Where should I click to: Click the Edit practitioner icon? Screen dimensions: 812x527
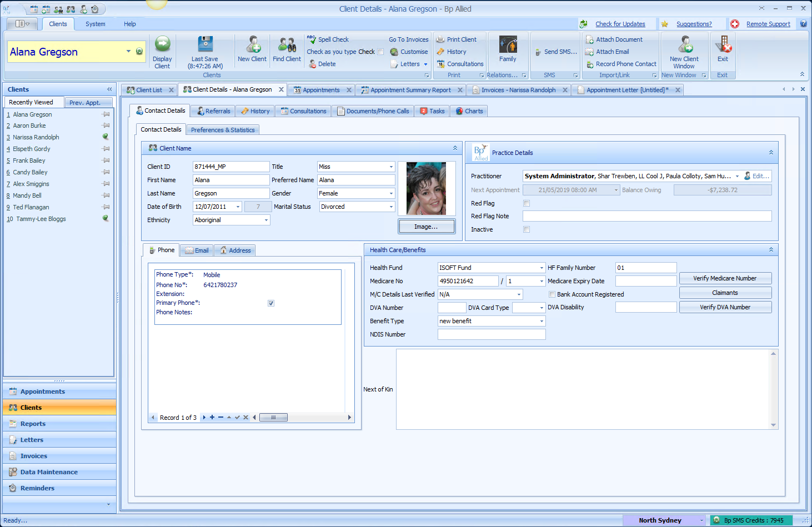(x=758, y=176)
